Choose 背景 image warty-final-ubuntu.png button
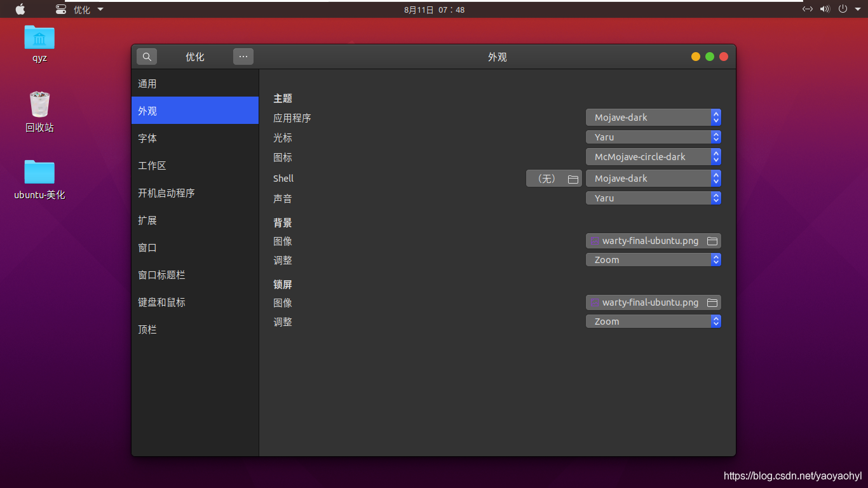The width and height of the screenshot is (868, 488). [x=653, y=241]
